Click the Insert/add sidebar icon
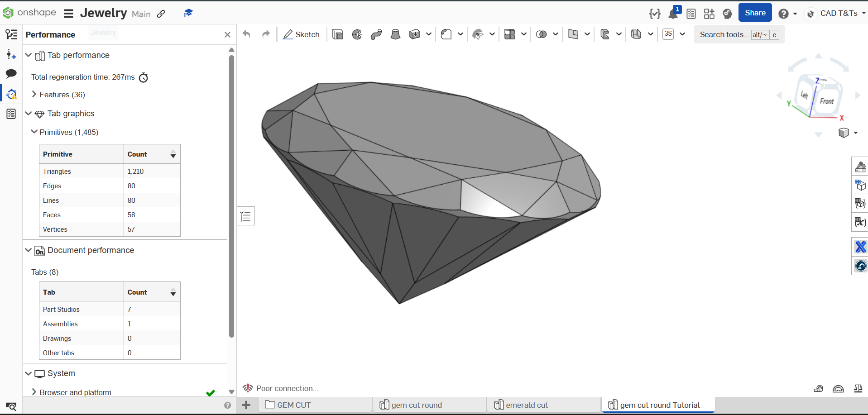868x415 pixels. (11, 55)
